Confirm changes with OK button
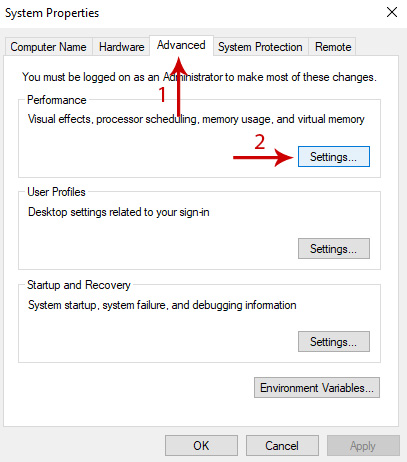Viewport: 407px width, 462px height. click(x=201, y=445)
